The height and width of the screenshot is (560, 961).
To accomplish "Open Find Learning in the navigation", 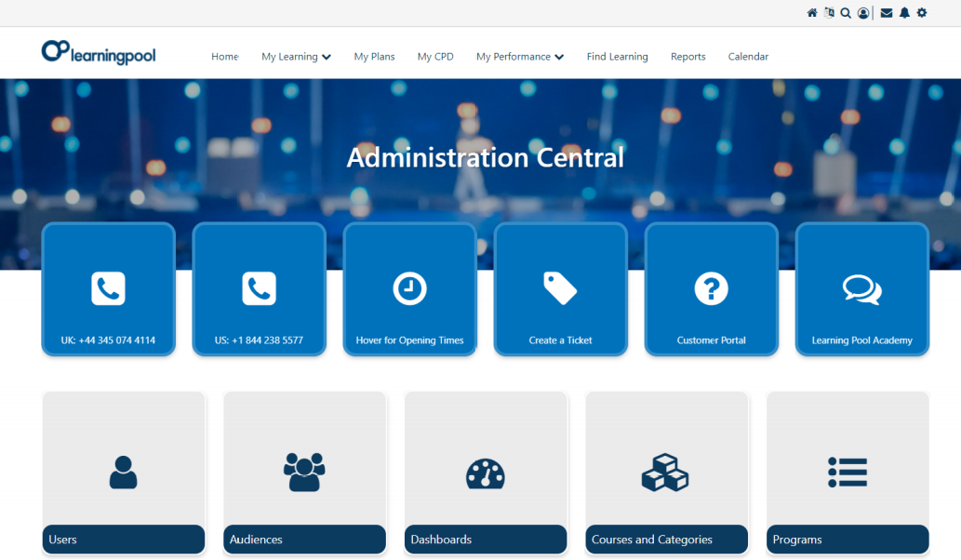I will pyautogui.click(x=617, y=57).
